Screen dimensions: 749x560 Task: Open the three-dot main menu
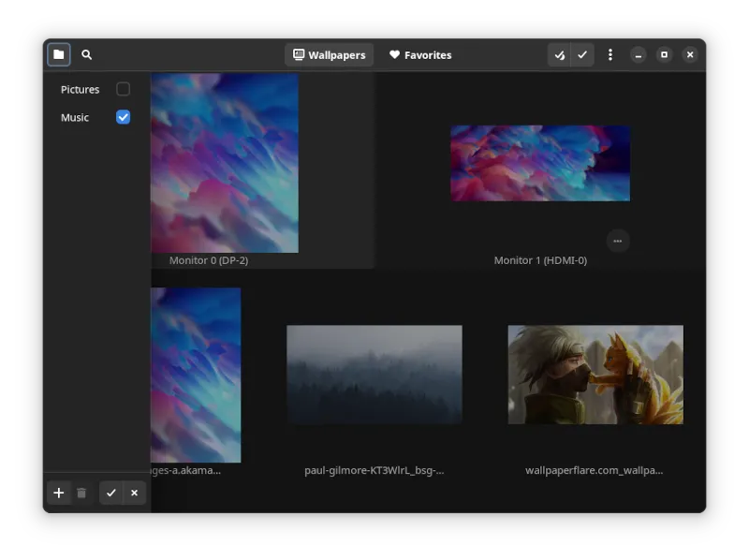(610, 55)
